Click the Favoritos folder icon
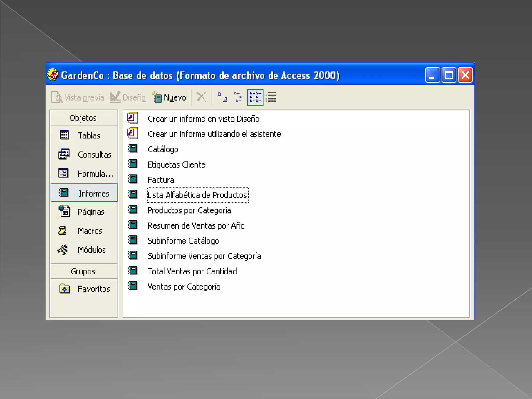Viewport: 532px width, 399px height. pyautogui.click(x=64, y=289)
